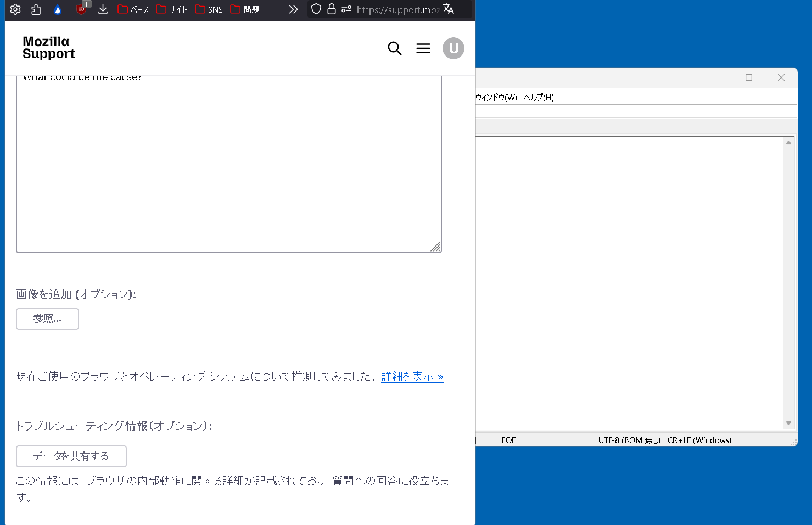Viewport: 812px width, 525px height.
Task: Open the uBlock Origin extension icon
Action: pyautogui.click(x=81, y=9)
